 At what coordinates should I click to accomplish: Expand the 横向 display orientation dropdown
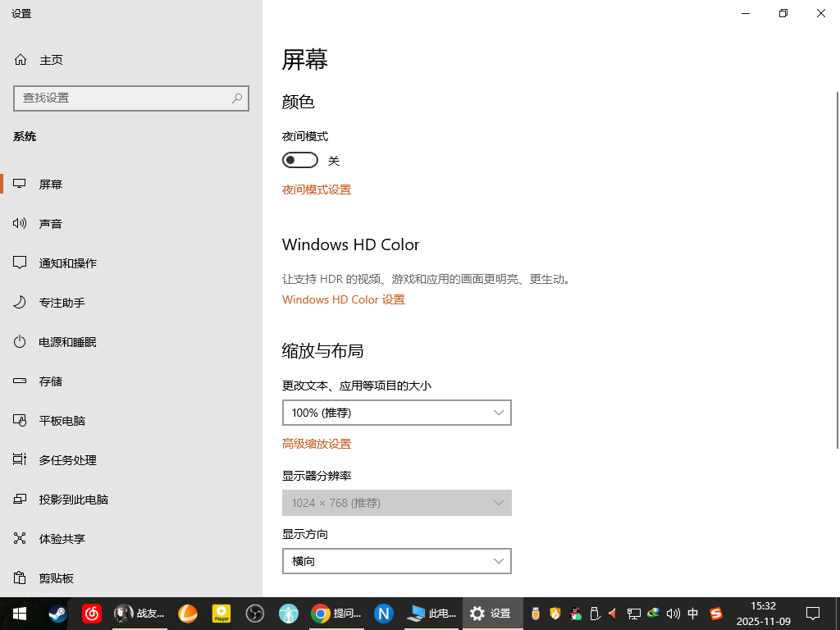[x=397, y=561]
